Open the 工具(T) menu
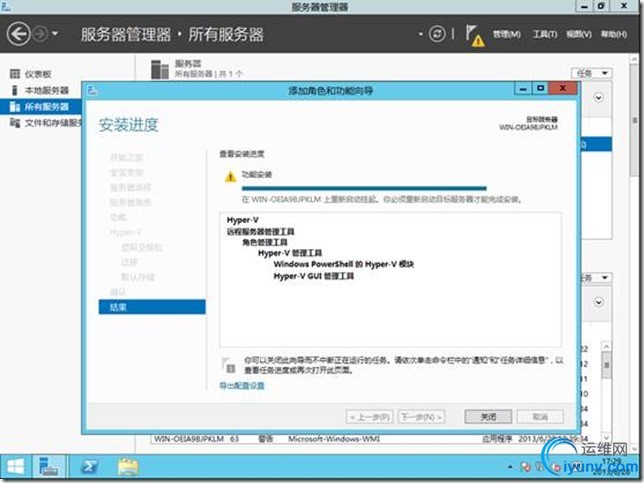The width and height of the screenshot is (644, 483). click(x=545, y=34)
